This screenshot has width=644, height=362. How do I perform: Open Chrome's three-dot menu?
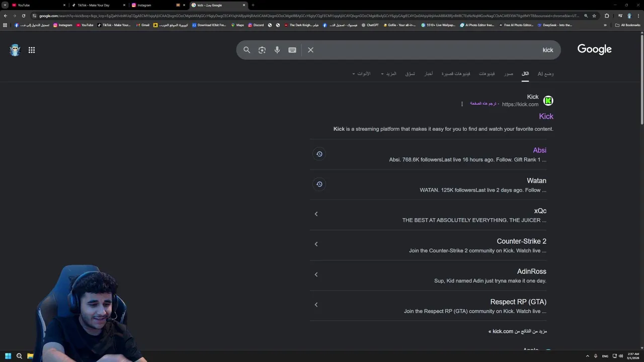(x=637, y=16)
